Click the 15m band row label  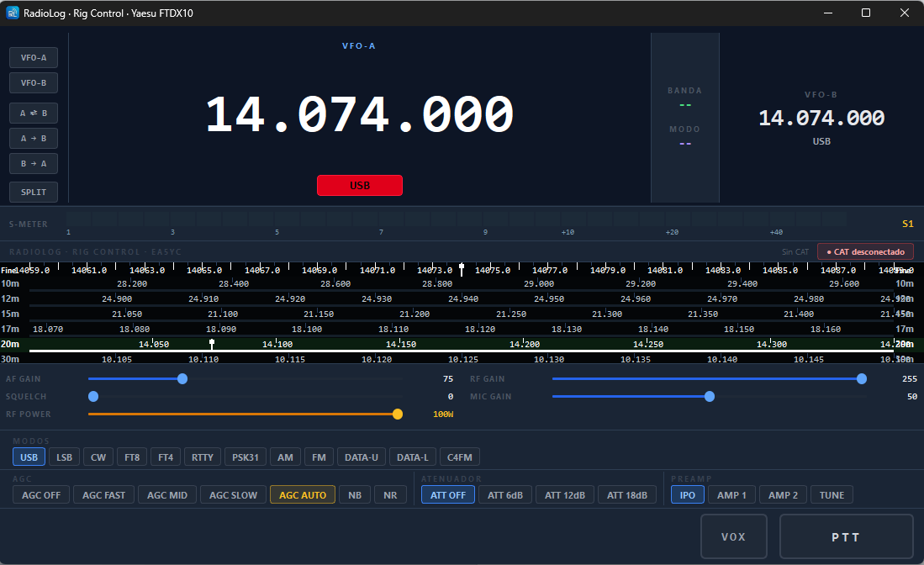[x=10, y=314]
